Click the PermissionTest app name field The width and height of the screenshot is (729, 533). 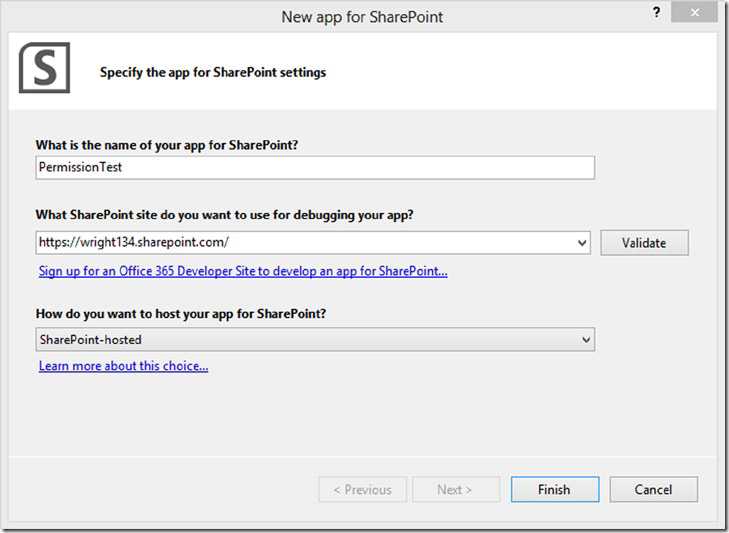314,168
